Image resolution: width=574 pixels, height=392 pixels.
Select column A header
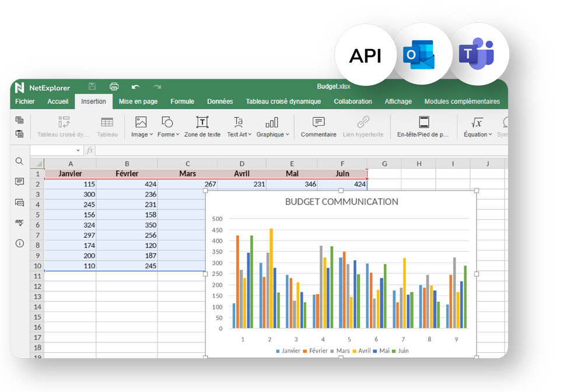(x=70, y=163)
